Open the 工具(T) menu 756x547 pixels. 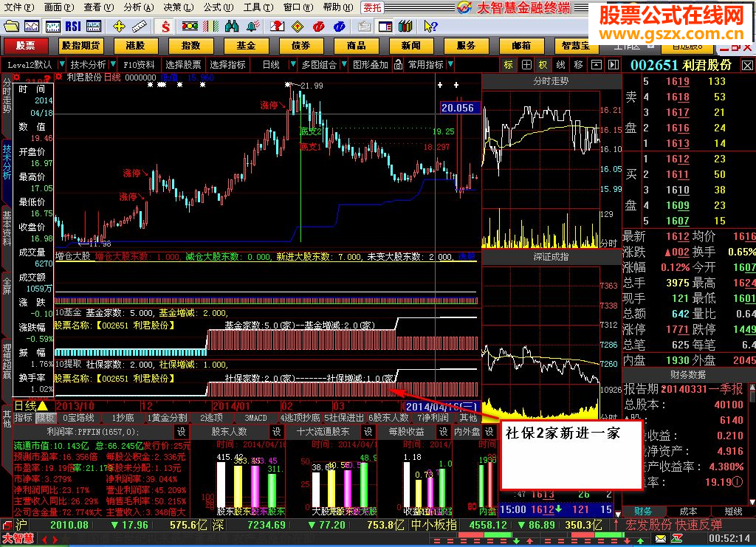click(258, 7)
